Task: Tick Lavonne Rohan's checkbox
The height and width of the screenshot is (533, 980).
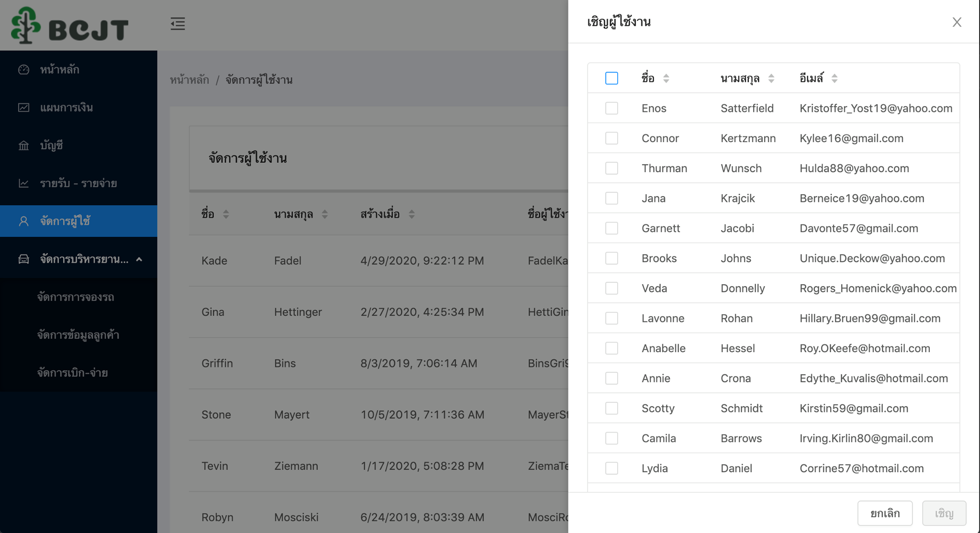Action: [x=612, y=318]
